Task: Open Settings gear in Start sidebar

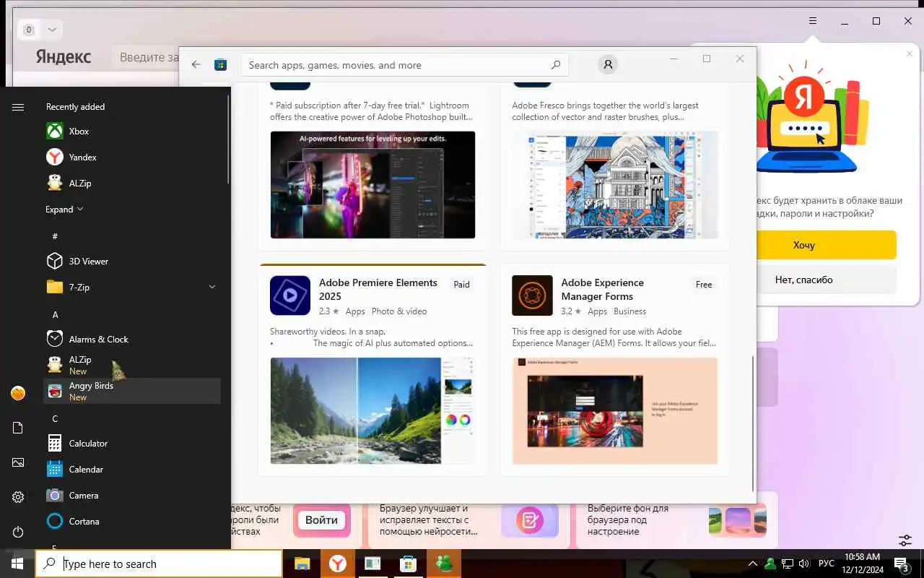Action: click(18, 497)
